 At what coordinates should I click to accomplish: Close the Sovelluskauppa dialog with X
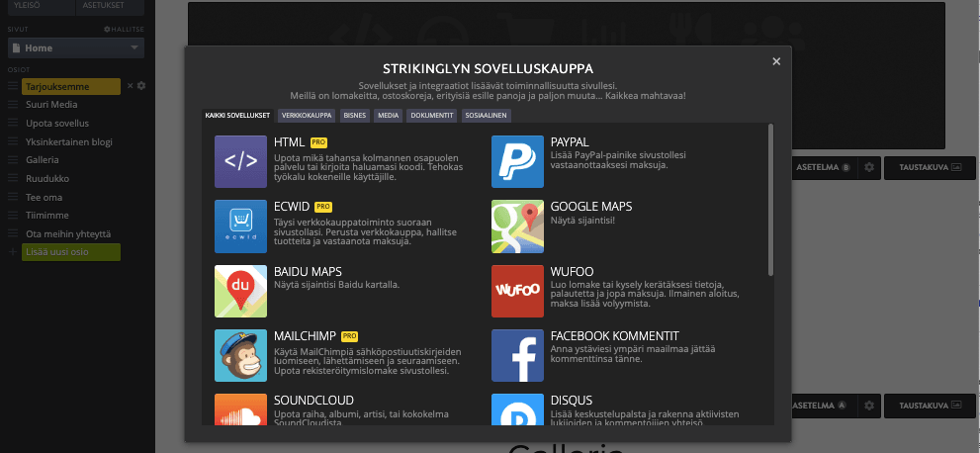pyautogui.click(x=776, y=61)
